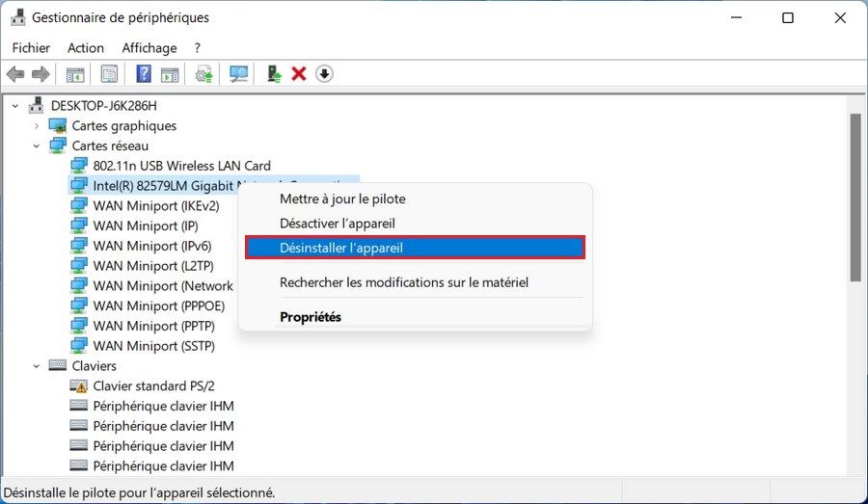Click the warning icon beside Clavier standard PS/2
This screenshot has width=868, height=504.
(79, 385)
